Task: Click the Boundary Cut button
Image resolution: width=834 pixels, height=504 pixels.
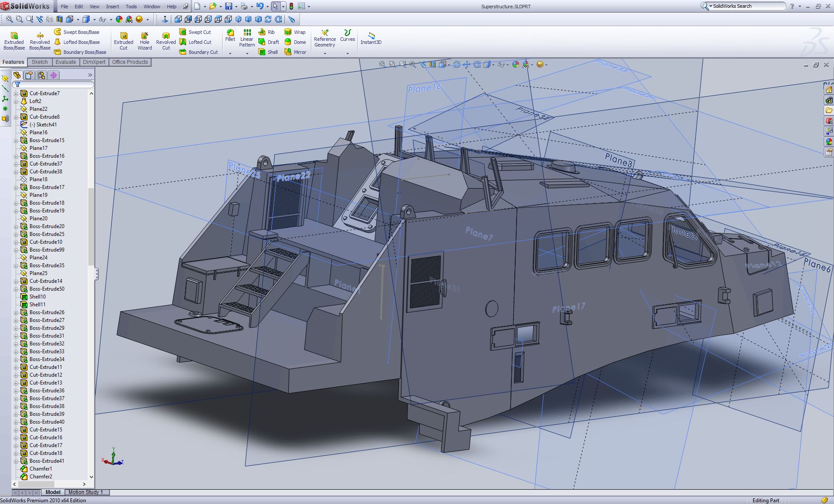Action: [198, 52]
